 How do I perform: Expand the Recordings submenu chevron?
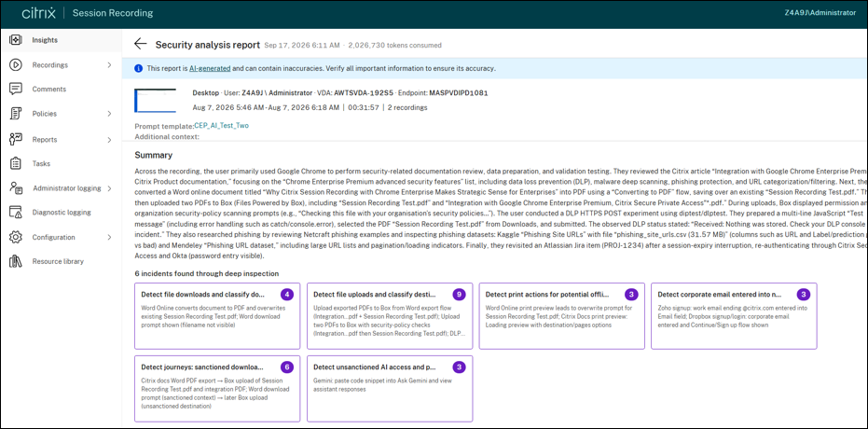pyautogui.click(x=110, y=64)
